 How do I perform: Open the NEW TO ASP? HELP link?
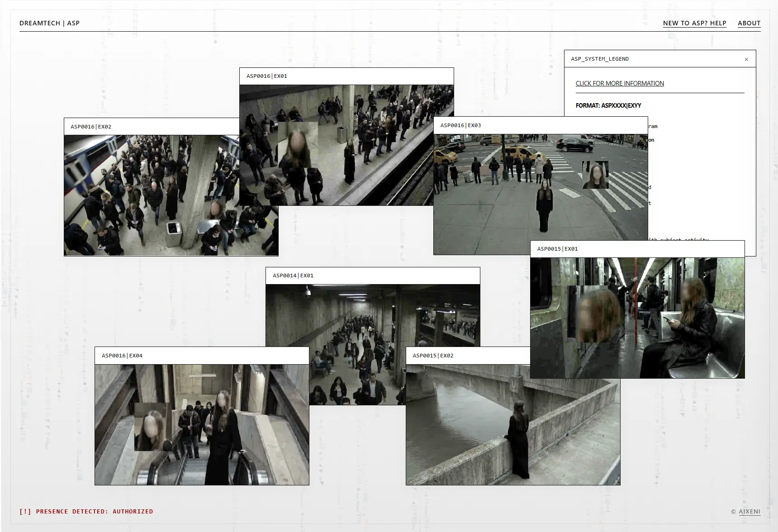694,23
